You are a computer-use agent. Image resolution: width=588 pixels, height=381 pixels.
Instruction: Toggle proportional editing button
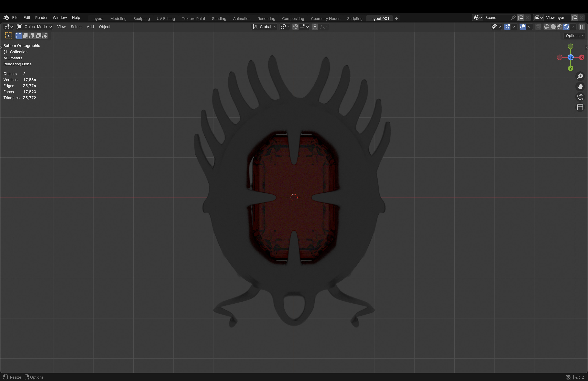tap(315, 27)
